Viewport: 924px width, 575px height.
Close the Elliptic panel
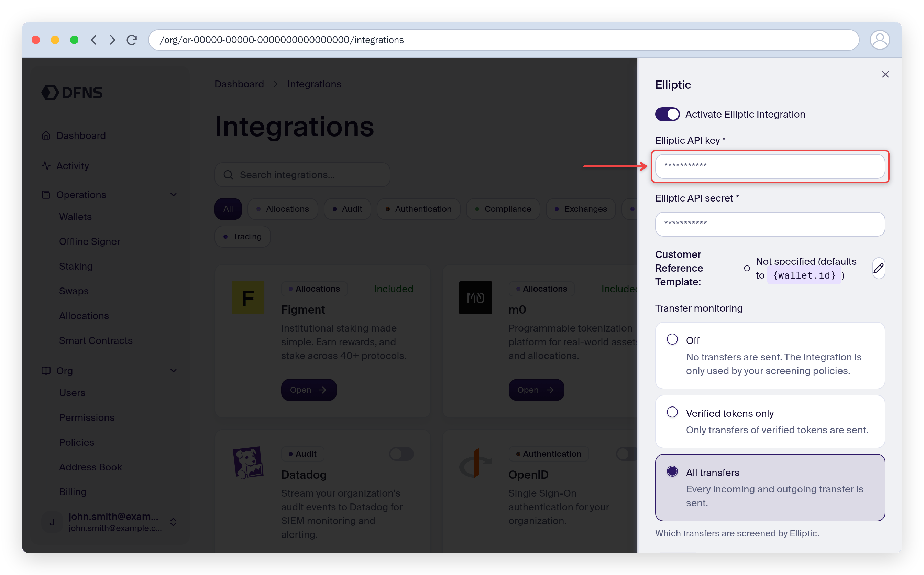tap(885, 74)
